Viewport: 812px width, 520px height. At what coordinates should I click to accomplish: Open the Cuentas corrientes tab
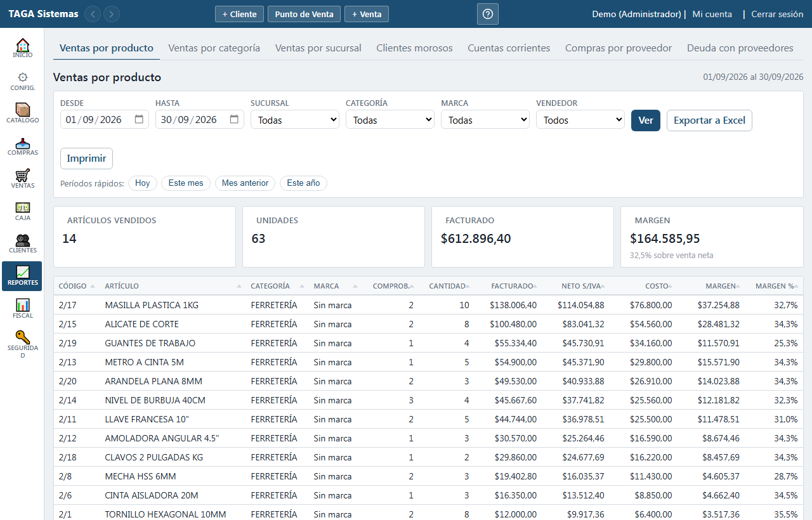[509, 48]
